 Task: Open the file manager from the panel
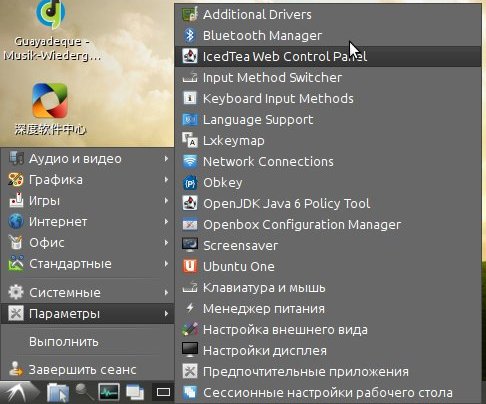click(58, 393)
